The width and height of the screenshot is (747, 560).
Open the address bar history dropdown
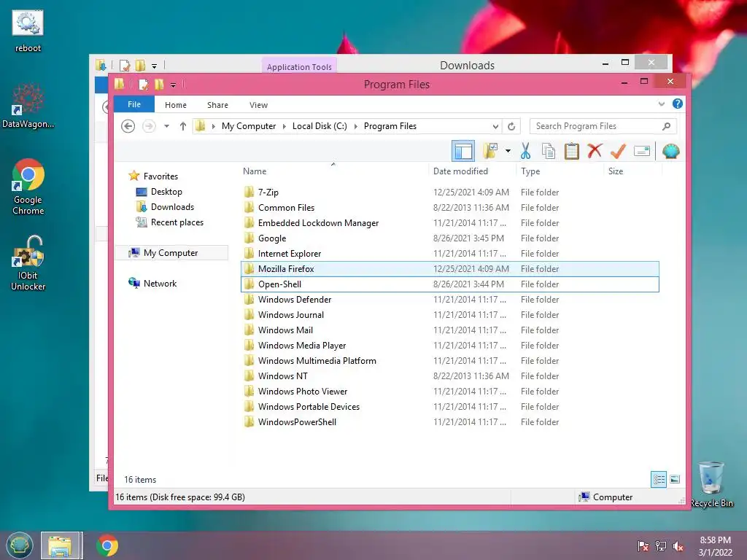point(495,126)
